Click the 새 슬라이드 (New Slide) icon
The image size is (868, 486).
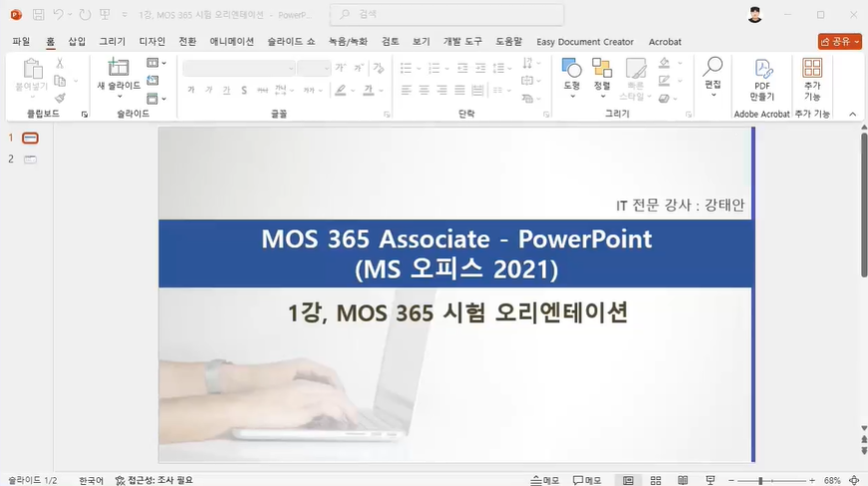[119, 68]
